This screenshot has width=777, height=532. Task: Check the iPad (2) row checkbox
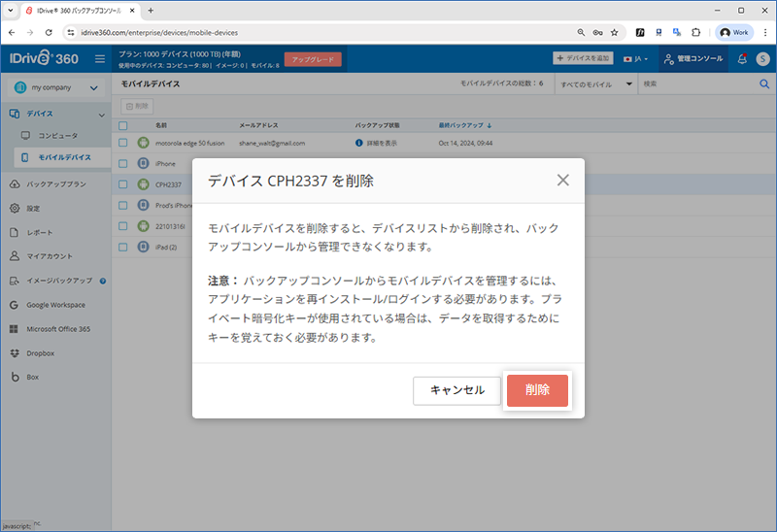(122, 247)
